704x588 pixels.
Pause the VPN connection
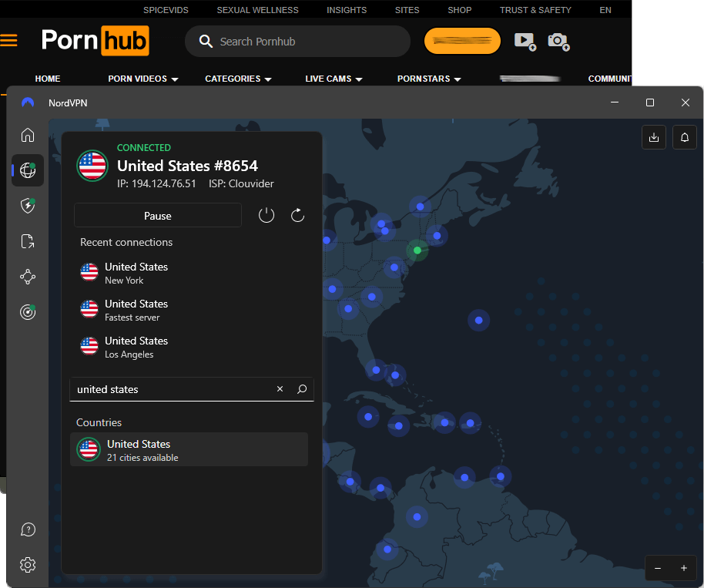coord(158,216)
